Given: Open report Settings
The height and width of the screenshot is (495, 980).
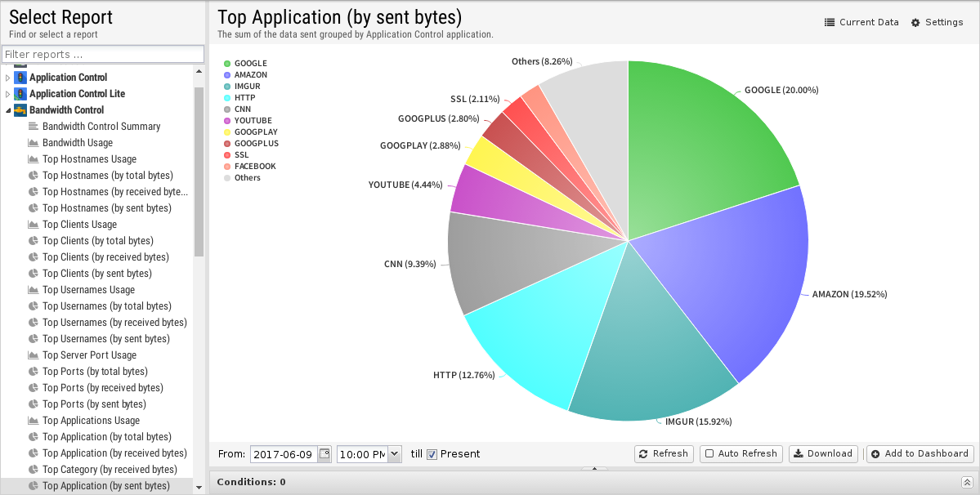Looking at the screenshot, I should [937, 23].
